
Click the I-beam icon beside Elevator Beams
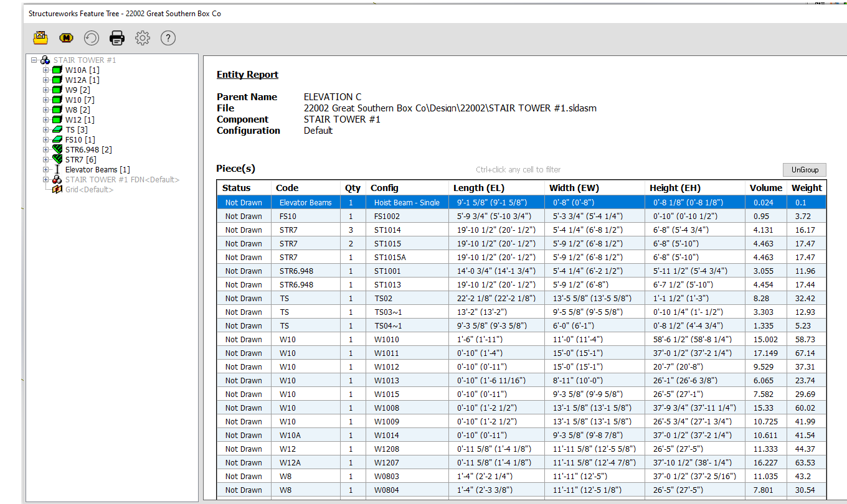coord(57,169)
